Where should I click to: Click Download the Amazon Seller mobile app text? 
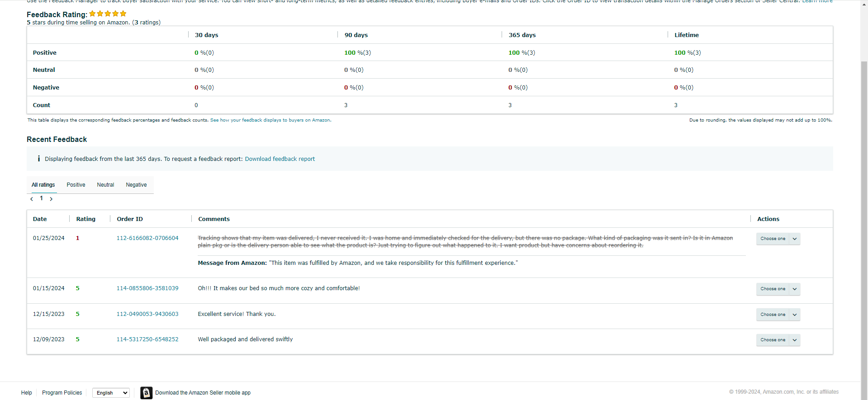(203, 393)
